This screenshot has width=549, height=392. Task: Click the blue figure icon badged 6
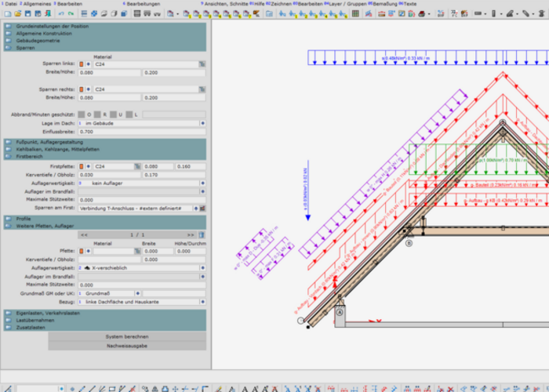(x=343, y=13)
